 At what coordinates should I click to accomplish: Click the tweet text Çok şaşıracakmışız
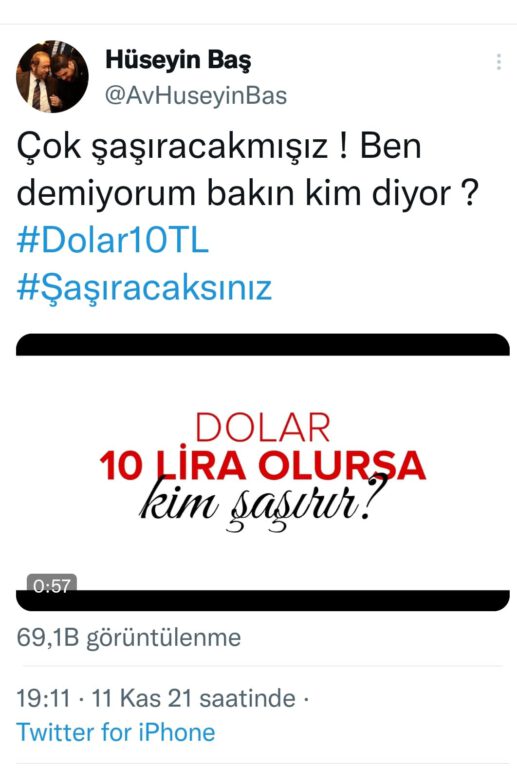[172, 146]
